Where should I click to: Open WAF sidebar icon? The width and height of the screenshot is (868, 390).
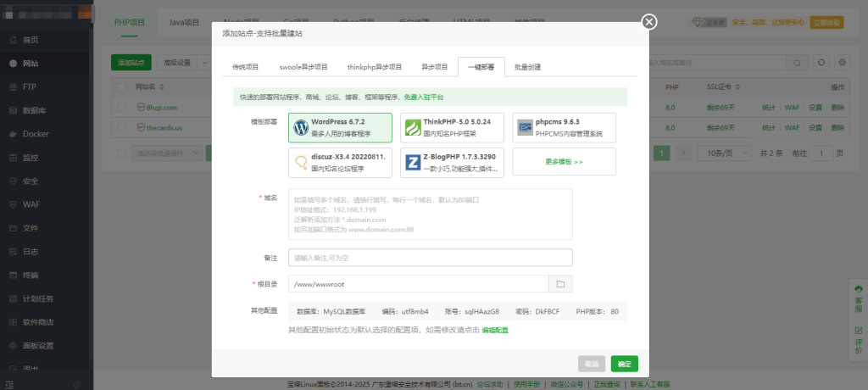click(13, 204)
